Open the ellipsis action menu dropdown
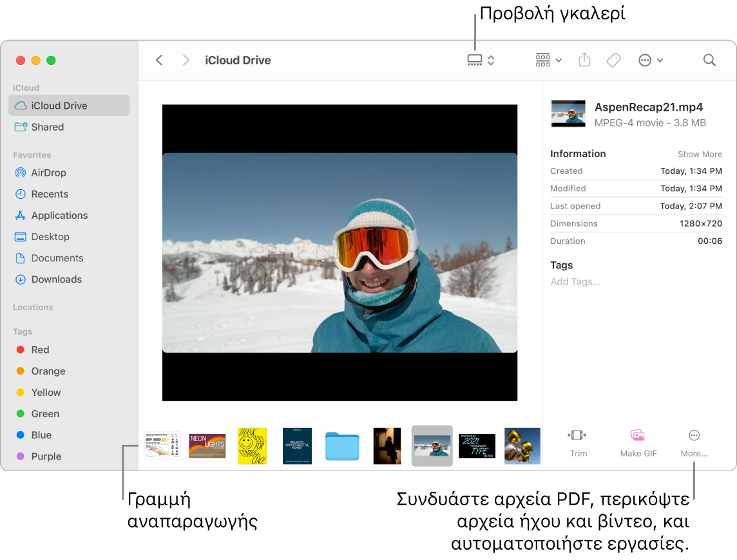 pos(650,61)
